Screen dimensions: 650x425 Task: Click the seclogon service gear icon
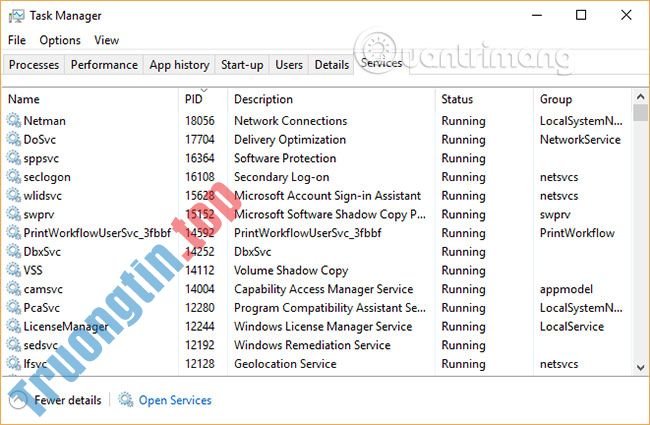14,177
